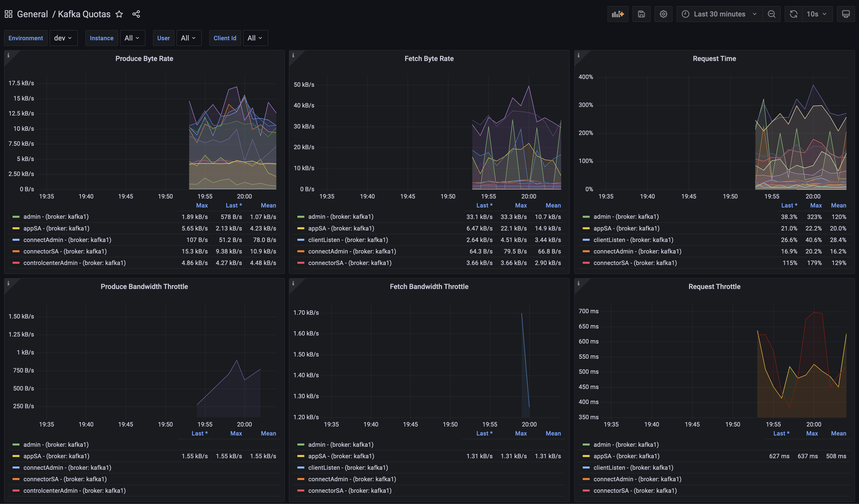Click the share dashboard icon
859x504 pixels.
click(136, 14)
